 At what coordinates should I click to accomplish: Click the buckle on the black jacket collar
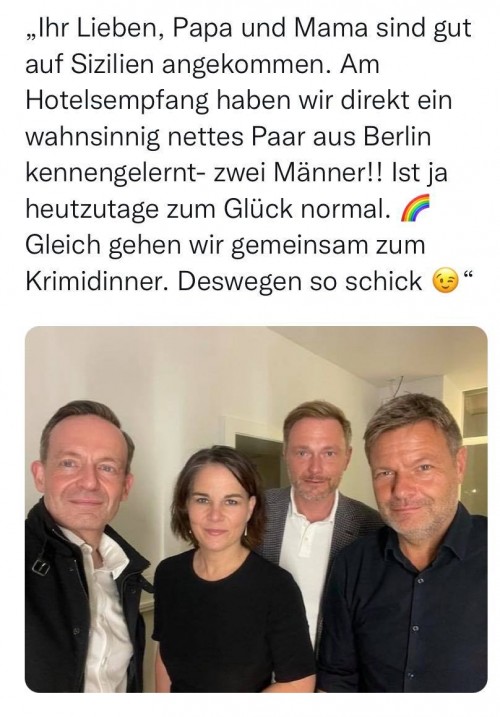pos(41,567)
